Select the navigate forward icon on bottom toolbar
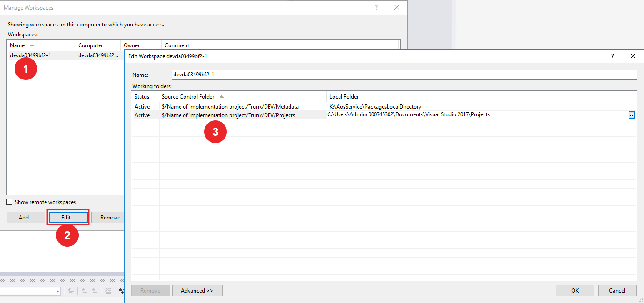The image size is (644, 303). 95,291
